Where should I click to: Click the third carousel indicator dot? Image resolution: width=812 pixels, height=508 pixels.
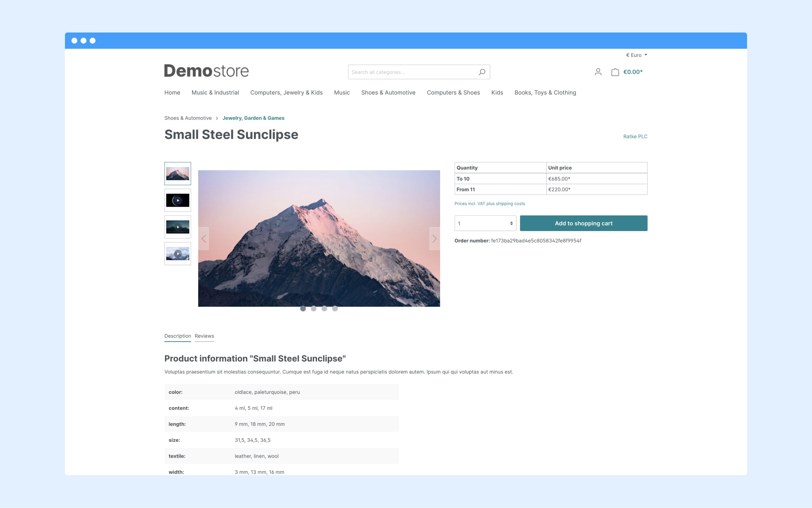[x=324, y=308]
